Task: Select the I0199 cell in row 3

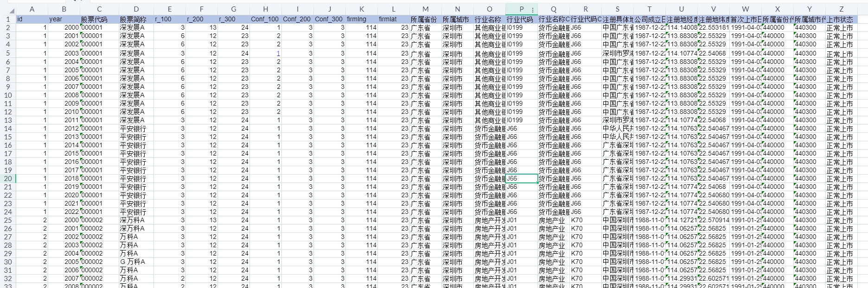Action: (x=522, y=36)
